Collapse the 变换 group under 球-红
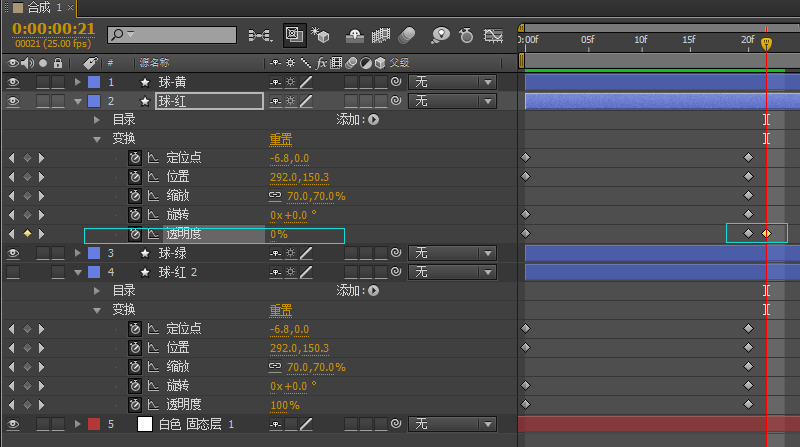Image resolution: width=800 pixels, height=447 pixels. [97, 139]
